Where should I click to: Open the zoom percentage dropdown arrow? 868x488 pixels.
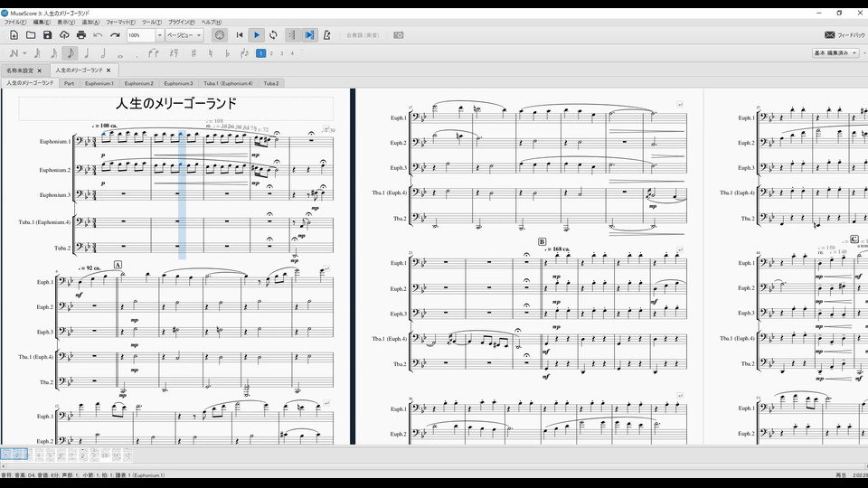(x=159, y=35)
